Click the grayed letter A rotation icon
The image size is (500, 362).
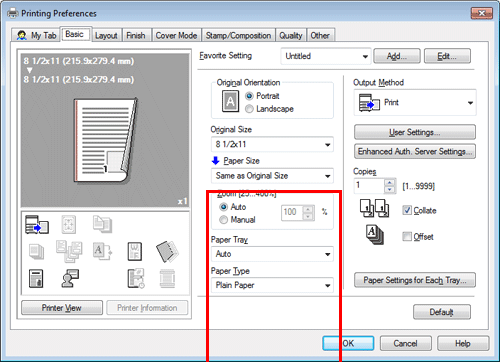(x=102, y=251)
